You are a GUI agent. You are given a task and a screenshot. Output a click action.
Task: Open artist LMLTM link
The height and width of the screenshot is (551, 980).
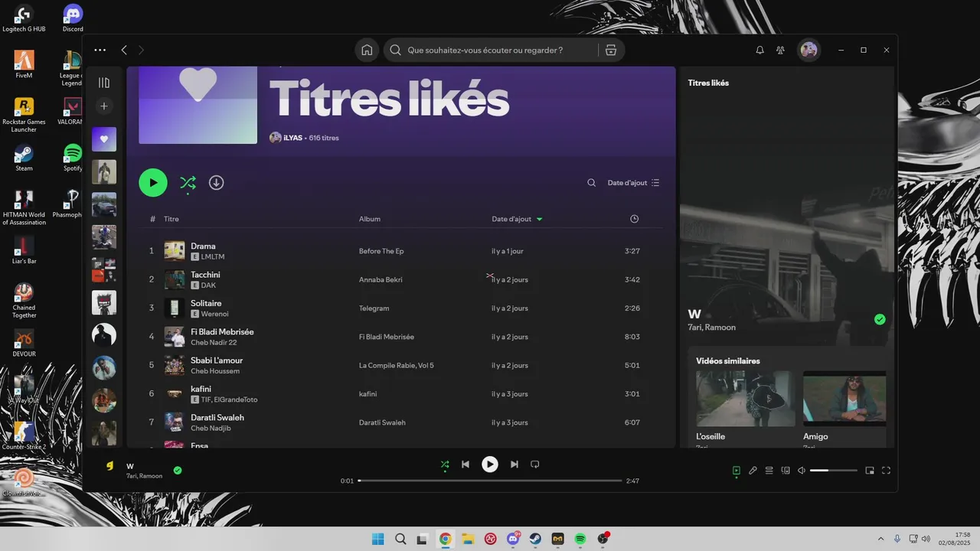pos(212,257)
